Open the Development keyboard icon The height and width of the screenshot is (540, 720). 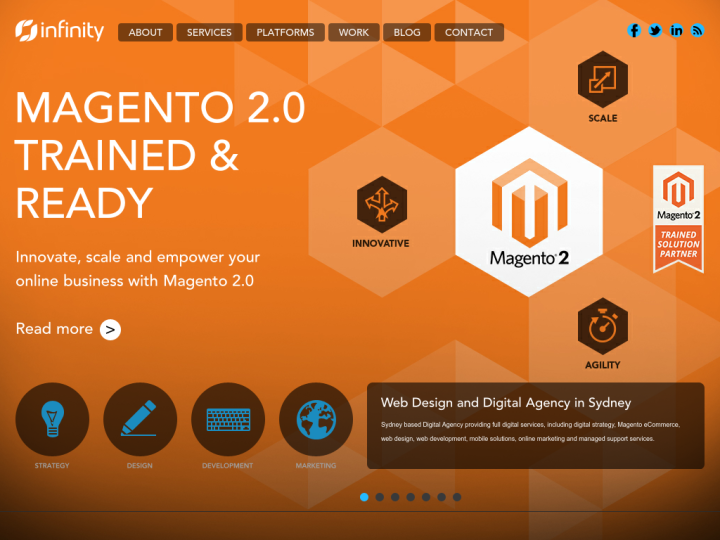pos(228,419)
